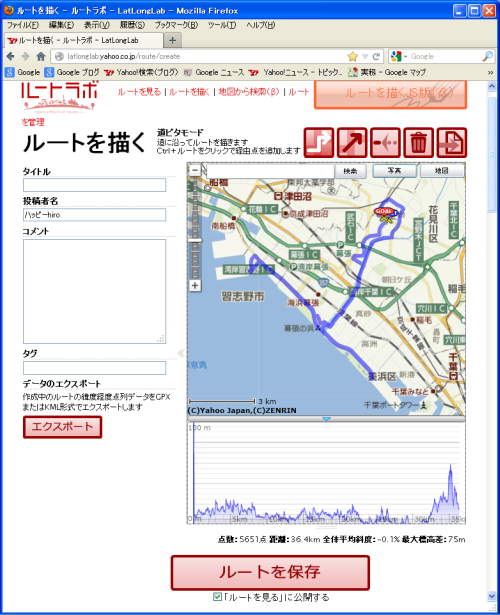The image size is (500, 615).
Task: Select the road-snap route drawing mode icon
Action: [x=319, y=142]
